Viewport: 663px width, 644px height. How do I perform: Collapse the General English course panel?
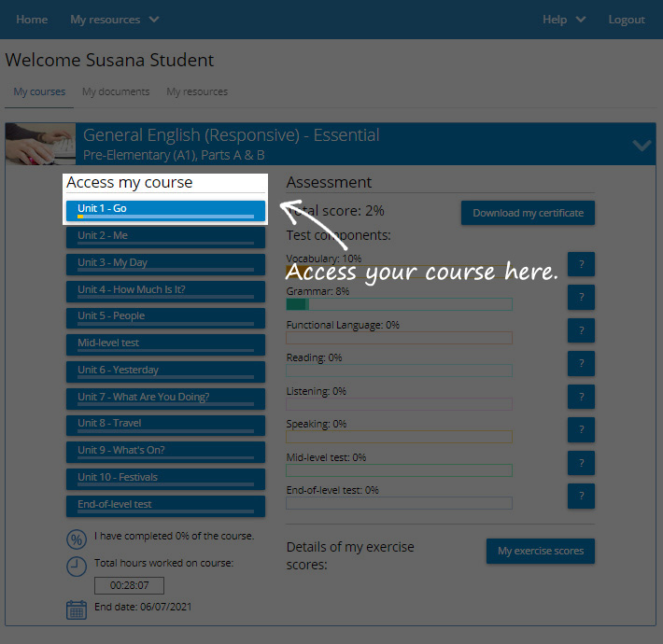642,145
